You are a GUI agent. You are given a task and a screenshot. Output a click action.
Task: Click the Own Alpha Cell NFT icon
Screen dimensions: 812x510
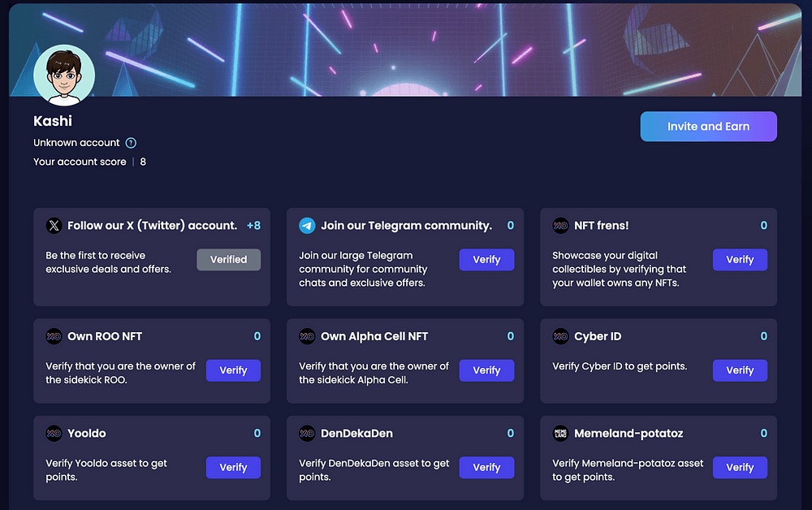pos(307,336)
